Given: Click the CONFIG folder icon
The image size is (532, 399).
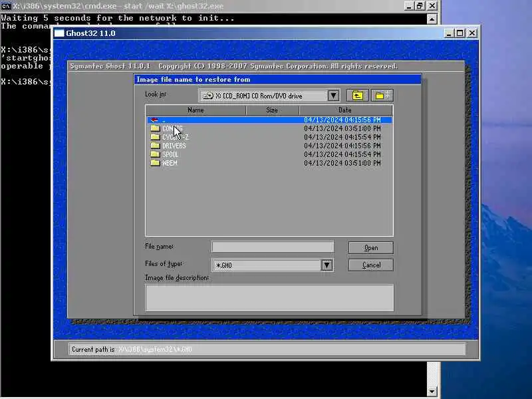Looking at the screenshot, I should [155, 128].
